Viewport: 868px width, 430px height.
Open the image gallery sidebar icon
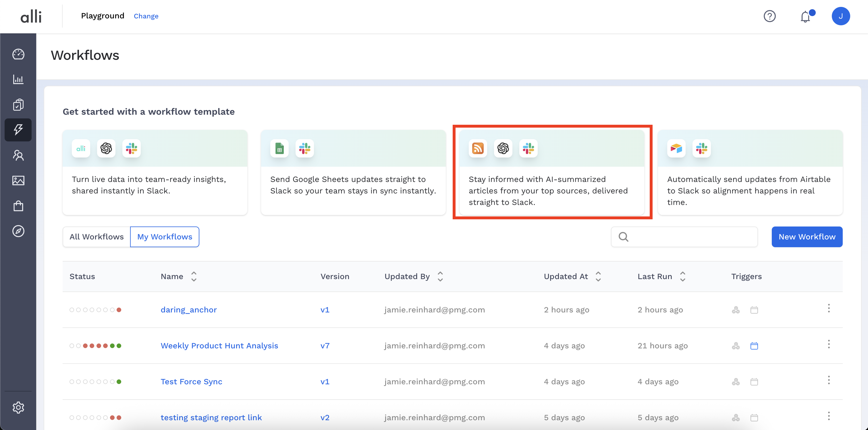[x=18, y=181]
